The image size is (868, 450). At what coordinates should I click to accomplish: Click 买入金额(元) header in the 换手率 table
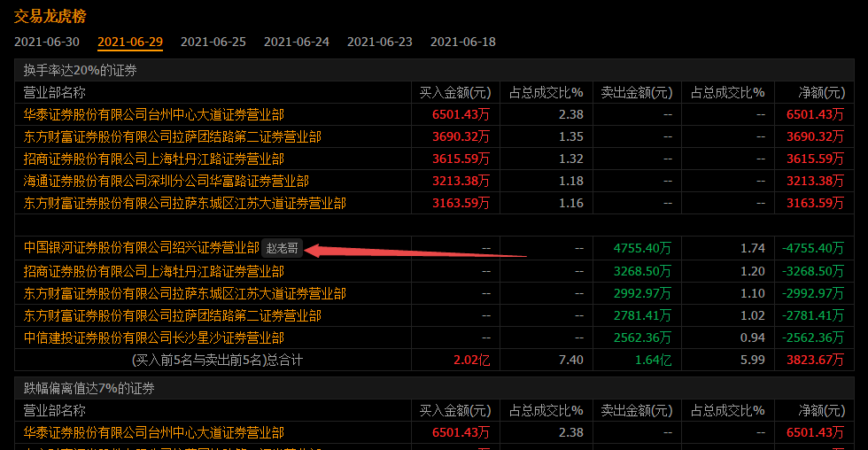(455, 92)
